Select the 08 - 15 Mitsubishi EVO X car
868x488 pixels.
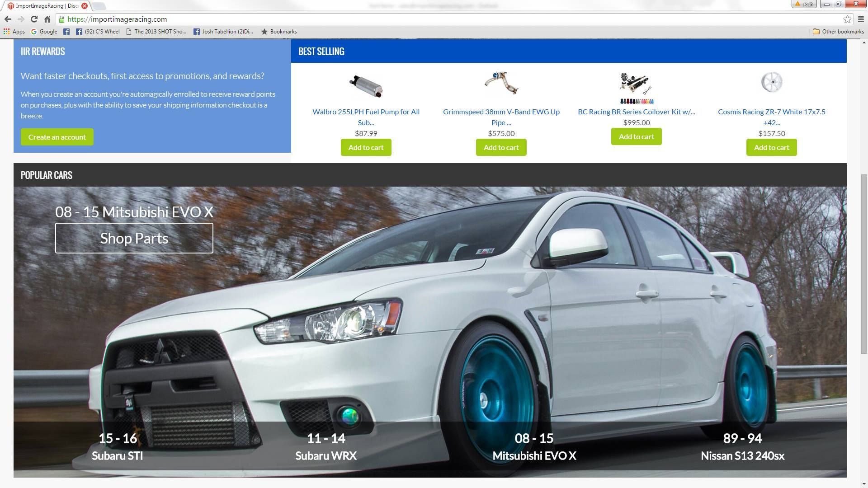tap(534, 446)
